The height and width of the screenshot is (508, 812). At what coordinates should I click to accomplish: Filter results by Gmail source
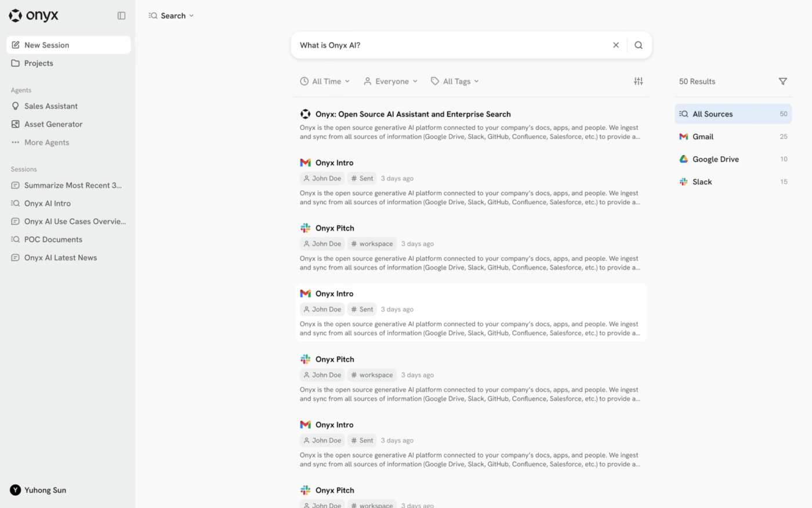point(733,136)
